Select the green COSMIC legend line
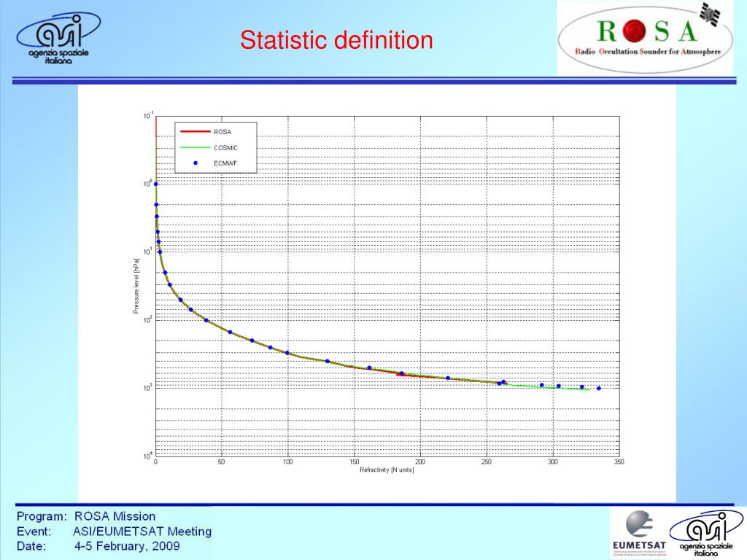 coord(196,147)
